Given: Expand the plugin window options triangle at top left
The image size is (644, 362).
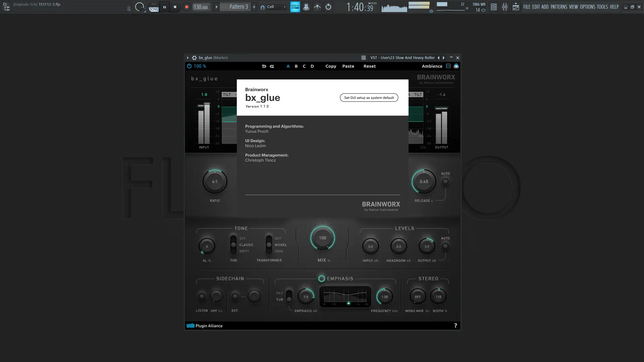Looking at the screenshot, I should [188, 58].
